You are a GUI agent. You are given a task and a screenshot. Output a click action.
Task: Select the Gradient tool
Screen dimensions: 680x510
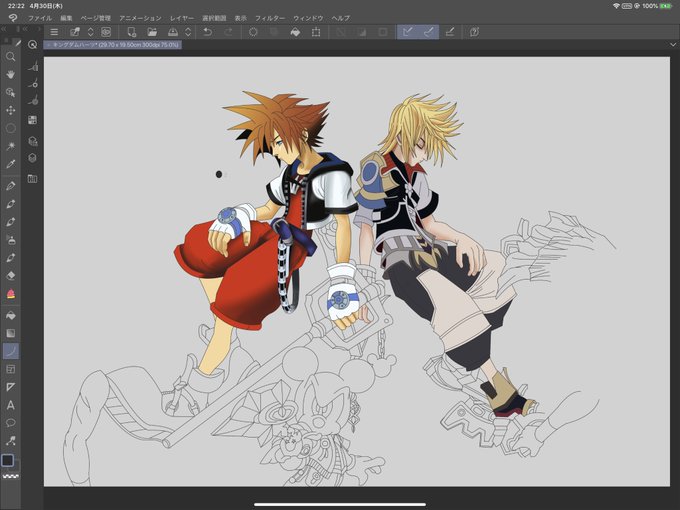[10, 333]
